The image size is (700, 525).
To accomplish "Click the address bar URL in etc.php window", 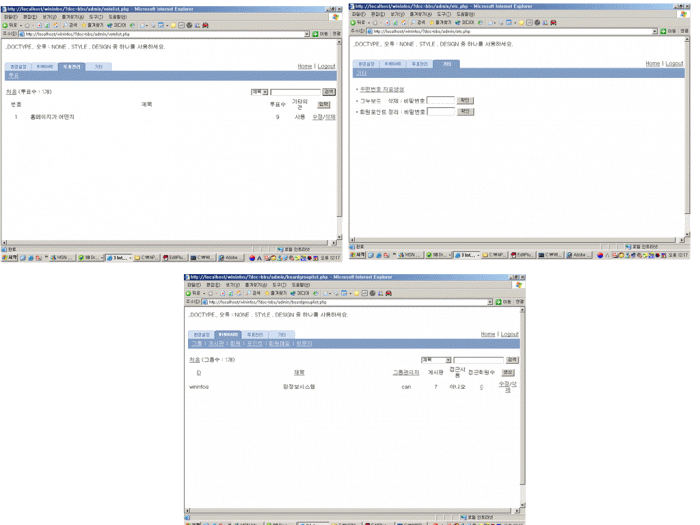I will click(422, 31).
